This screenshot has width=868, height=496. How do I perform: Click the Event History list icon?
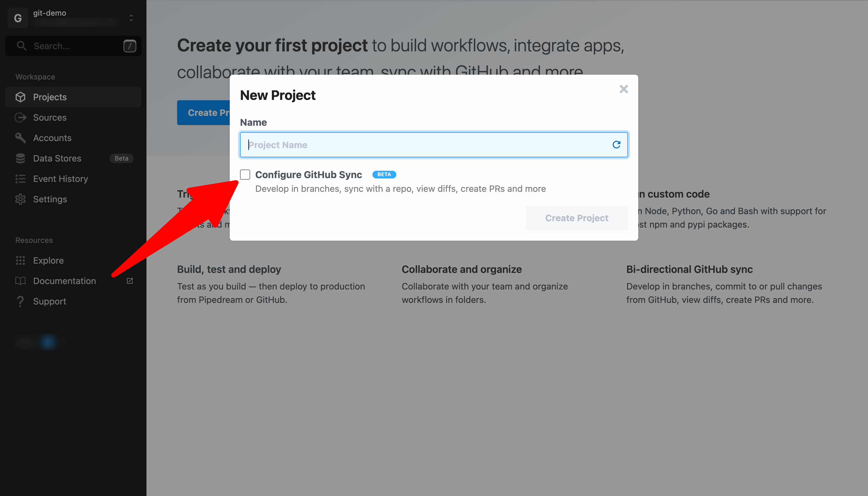click(x=20, y=179)
